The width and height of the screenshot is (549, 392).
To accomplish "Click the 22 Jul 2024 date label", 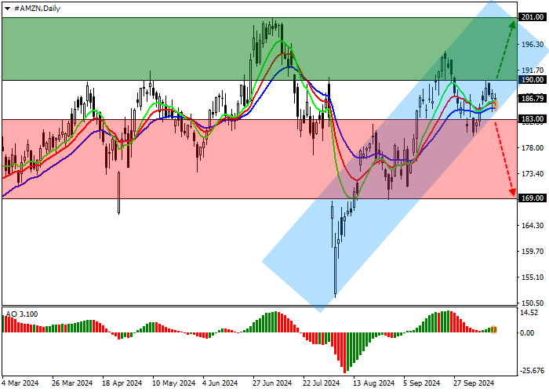I will pyautogui.click(x=321, y=383).
